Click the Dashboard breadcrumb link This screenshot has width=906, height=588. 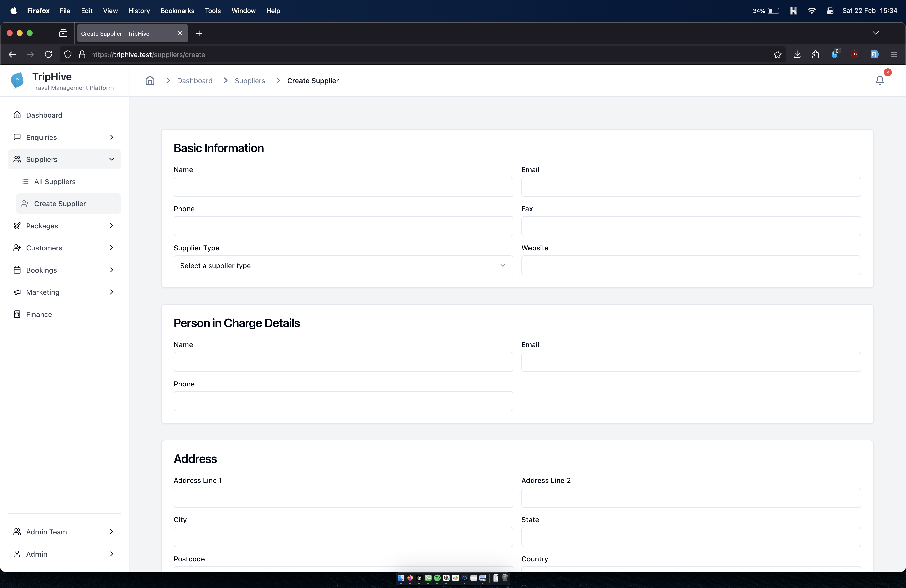click(x=195, y=81)
